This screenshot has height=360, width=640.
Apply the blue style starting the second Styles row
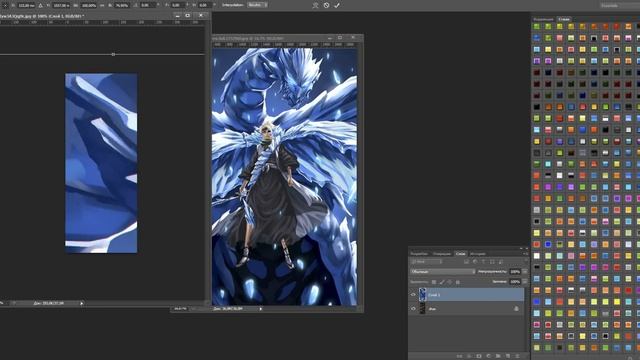pyautogui.click(x=536, y=38)
